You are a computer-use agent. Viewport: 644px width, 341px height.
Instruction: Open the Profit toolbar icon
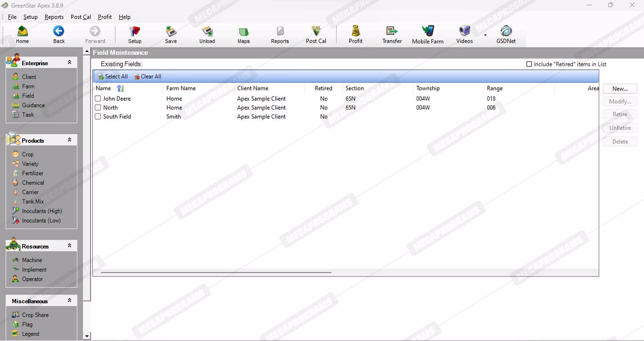pos(355,35)
